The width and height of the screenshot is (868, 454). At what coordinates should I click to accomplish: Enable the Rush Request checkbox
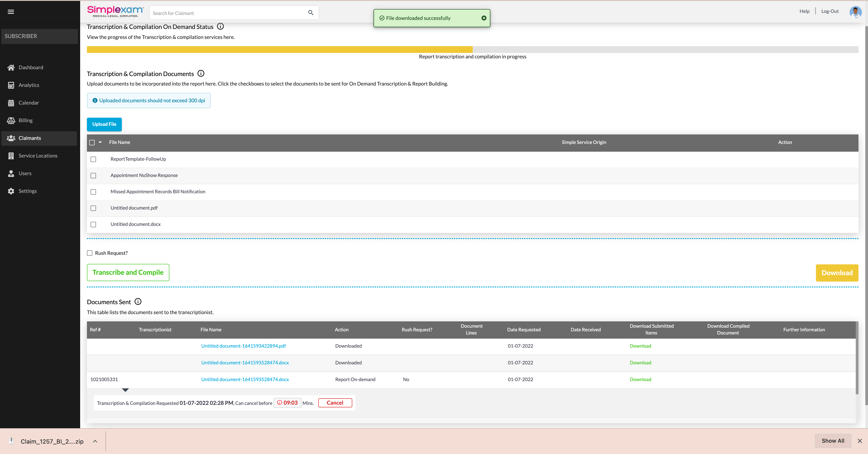[90, 253]
